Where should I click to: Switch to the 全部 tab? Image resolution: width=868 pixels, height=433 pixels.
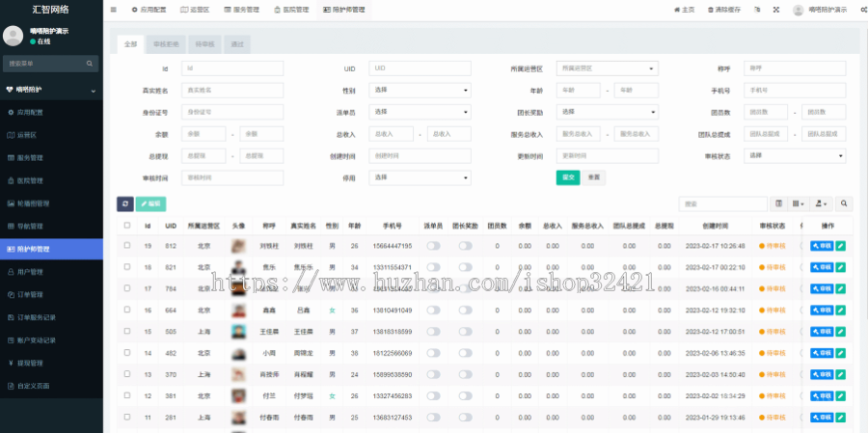point(130,44)
